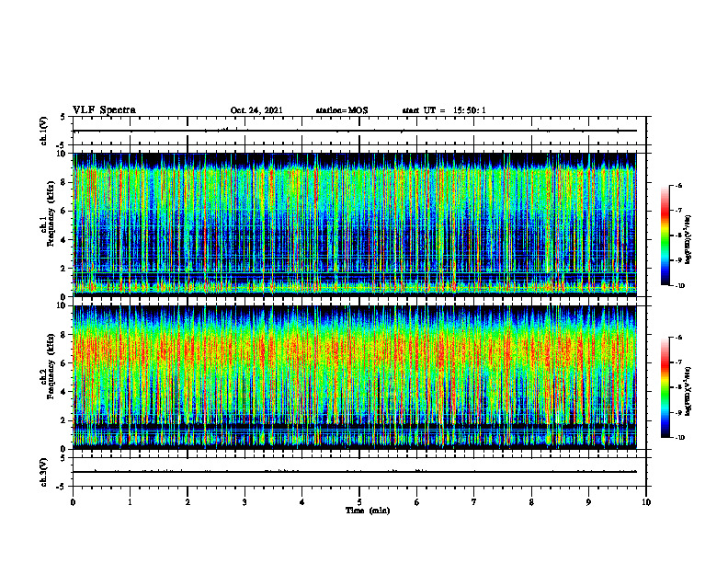728x563 pixels.
Task: Select the date text "Oct. 24, 2021"
Action: 256,110
